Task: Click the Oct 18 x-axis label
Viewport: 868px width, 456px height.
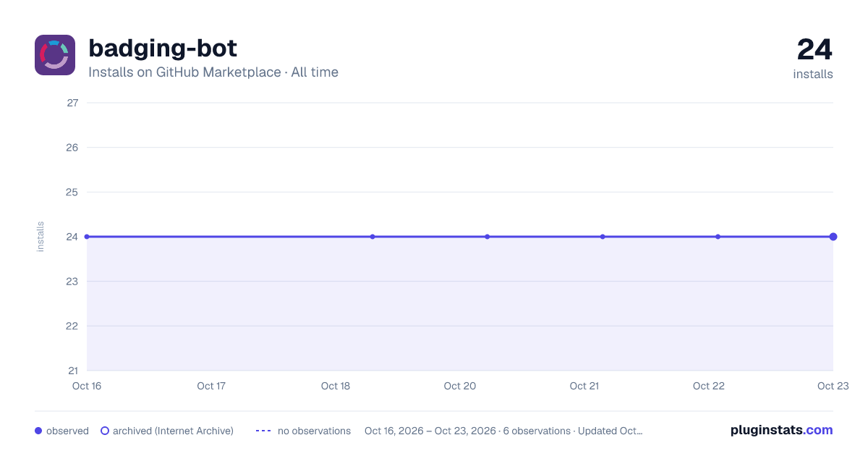Action: coord(336,387)
